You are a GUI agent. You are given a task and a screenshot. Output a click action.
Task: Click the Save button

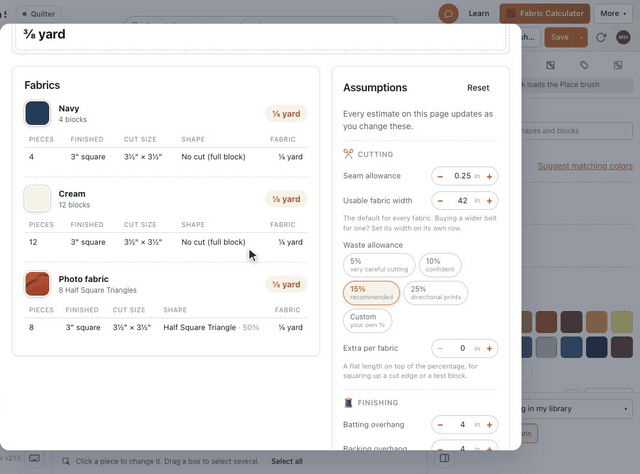coord(560,37)
